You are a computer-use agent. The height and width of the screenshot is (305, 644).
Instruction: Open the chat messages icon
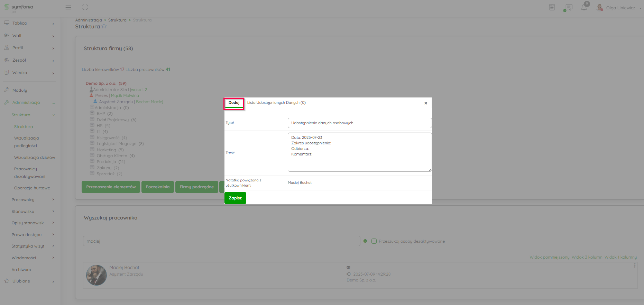[x=568, y=8]
